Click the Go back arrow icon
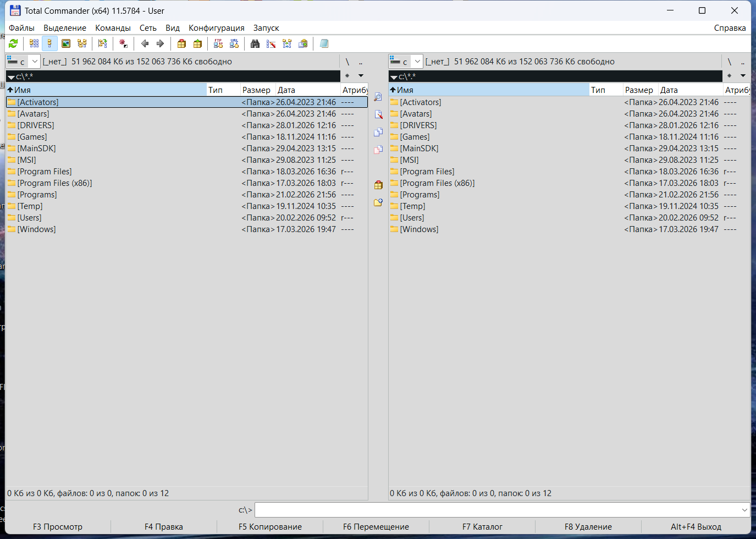This screenshot has height=539, width=756. pos(145,43)
